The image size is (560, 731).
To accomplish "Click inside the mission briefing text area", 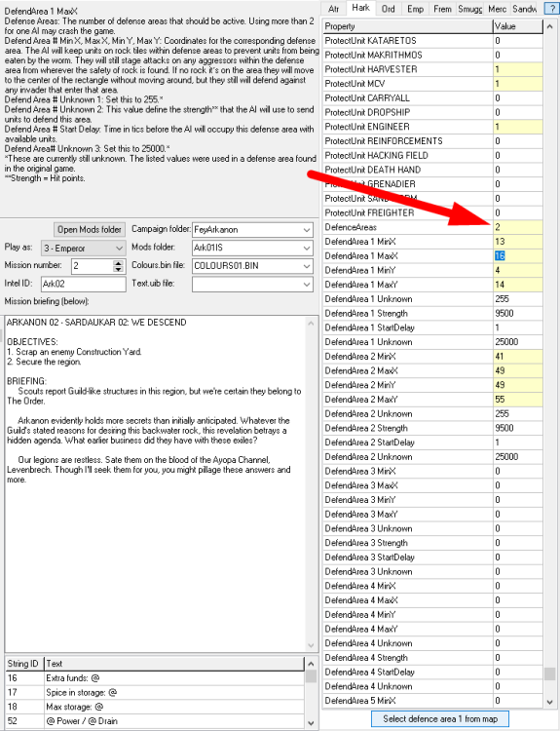I will (156, 483).
